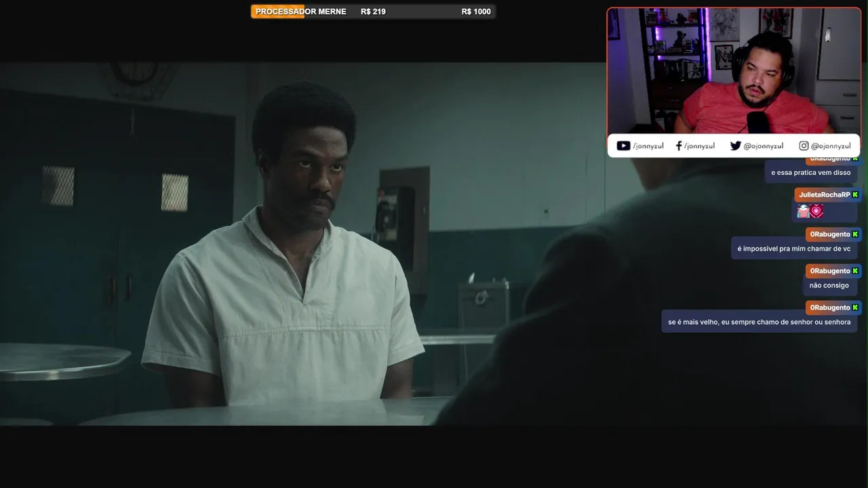Click the chat message "não consigo"
Screen dimensions: 868x488
(829, 285)
